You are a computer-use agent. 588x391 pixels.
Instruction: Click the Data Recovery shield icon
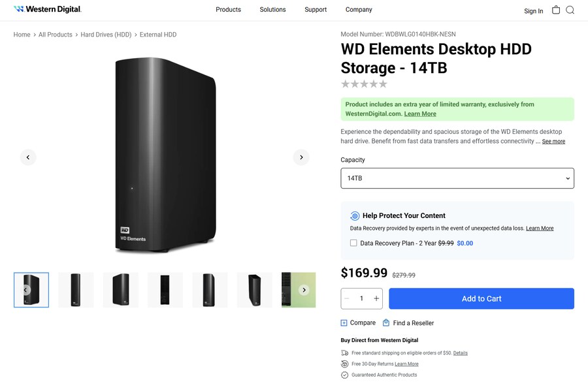[x=355, y=215]
